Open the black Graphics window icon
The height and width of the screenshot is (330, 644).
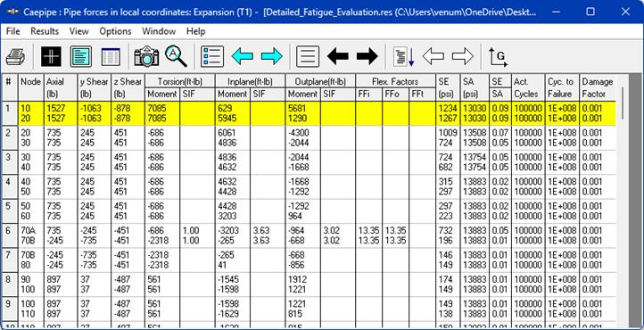click(x=52, y=56)
